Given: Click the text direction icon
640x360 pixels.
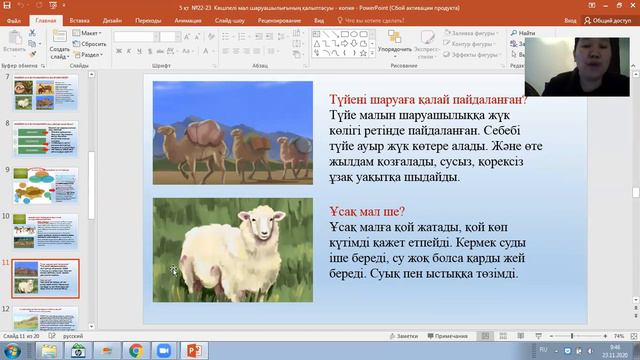Looking at the screenshot, I should [x=297, y=33].
